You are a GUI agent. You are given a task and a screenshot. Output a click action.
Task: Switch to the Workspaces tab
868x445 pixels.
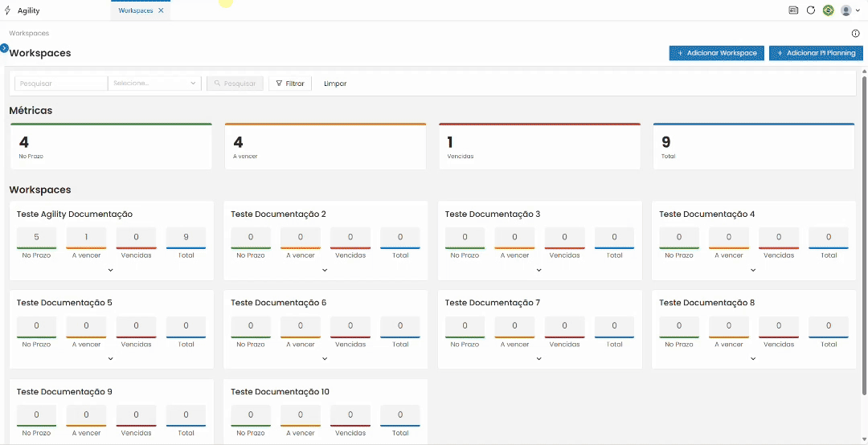(136, 10)
